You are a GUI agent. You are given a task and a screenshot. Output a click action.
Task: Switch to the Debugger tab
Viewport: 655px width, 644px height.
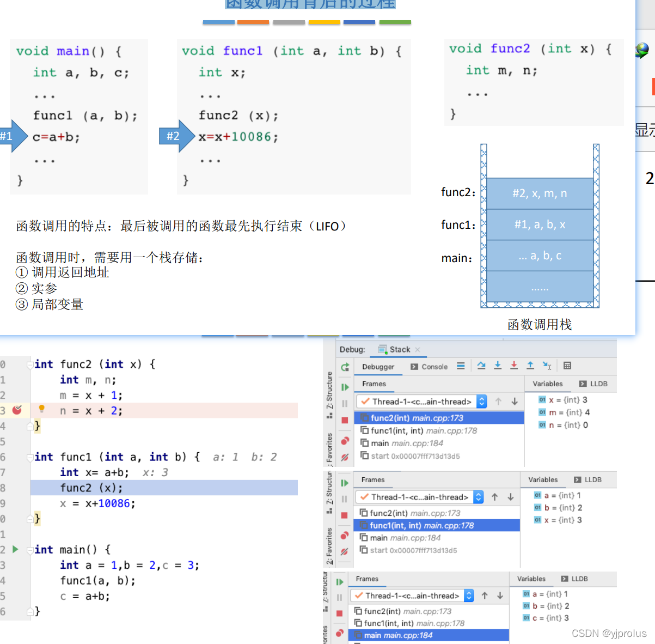click(378, 367)
